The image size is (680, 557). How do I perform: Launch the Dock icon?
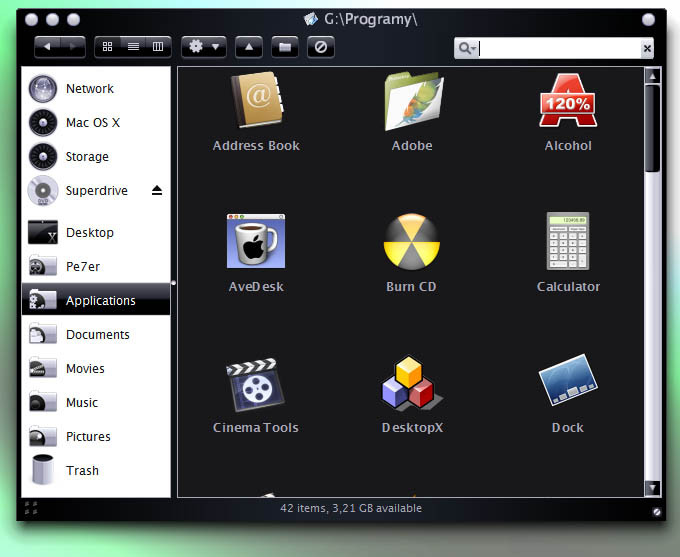coord(568,380)
